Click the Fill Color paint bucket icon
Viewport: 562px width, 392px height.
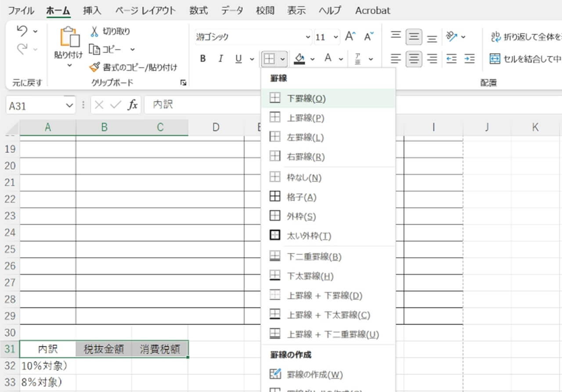pos(300,58)
